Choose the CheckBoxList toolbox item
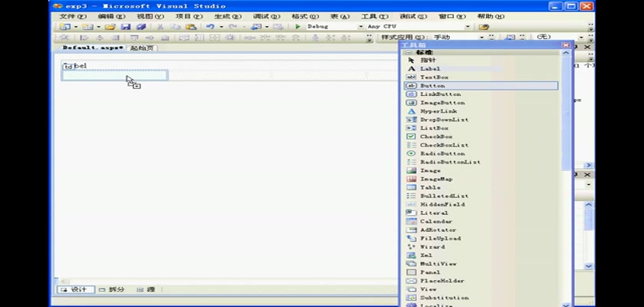Viewport: 644px width, 307px height. (x=444, y=145)
